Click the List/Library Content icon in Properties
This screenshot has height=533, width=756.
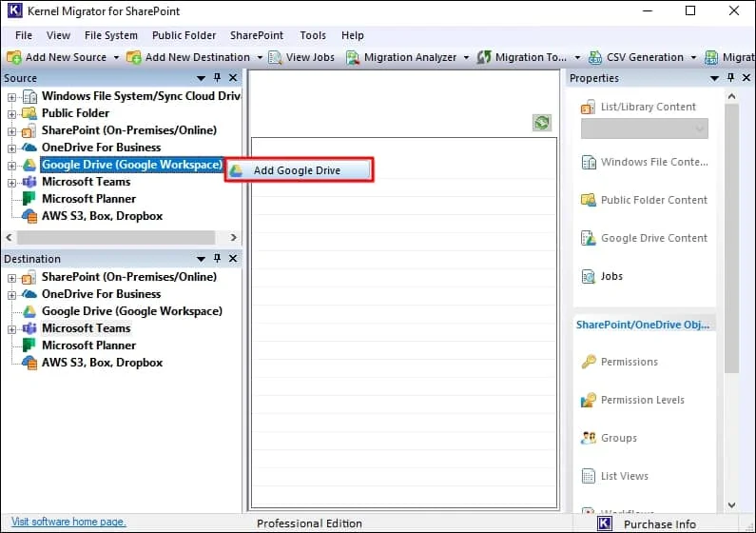(x=589, y=108)
